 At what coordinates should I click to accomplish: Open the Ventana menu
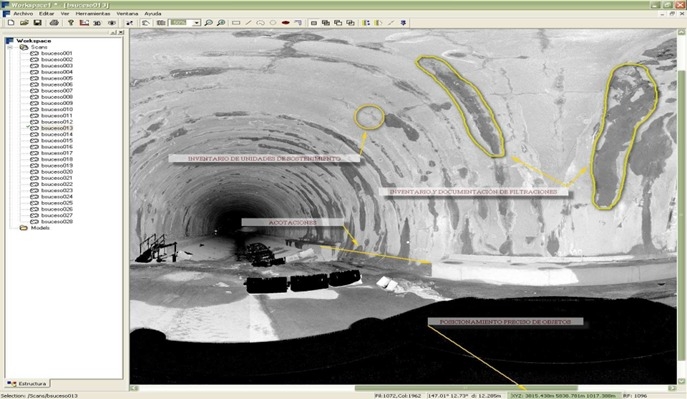tap(127, 14)
